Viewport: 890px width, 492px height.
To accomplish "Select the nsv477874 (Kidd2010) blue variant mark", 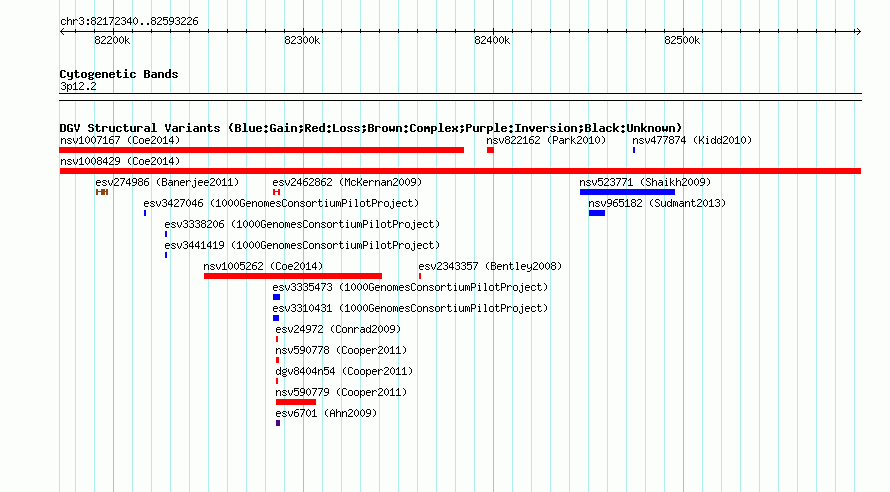I will click(x=634, y=150).
